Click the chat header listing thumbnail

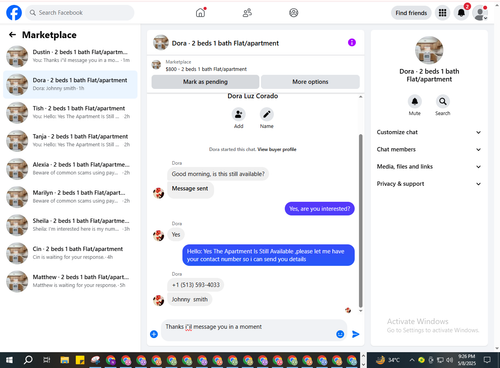(161, 43)
